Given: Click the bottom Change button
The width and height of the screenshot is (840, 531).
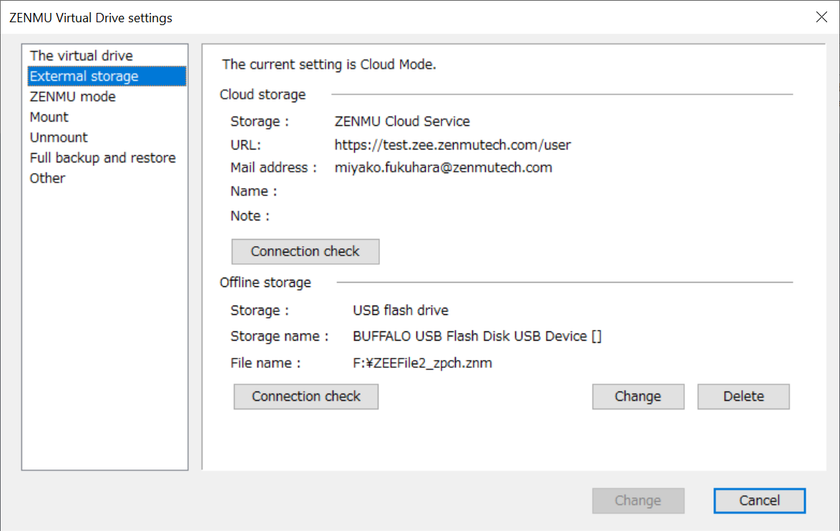Looking at the screenshot, I should pos(638,500).
